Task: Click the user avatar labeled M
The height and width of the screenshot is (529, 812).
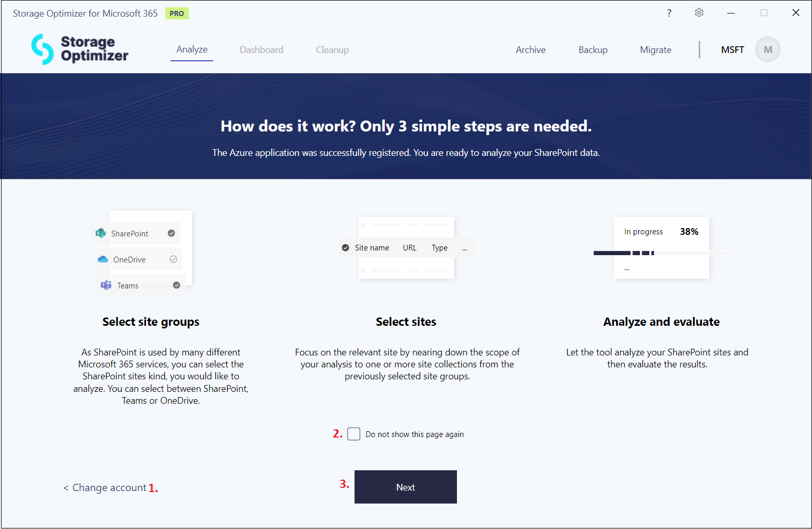Action: coord(767,50)
